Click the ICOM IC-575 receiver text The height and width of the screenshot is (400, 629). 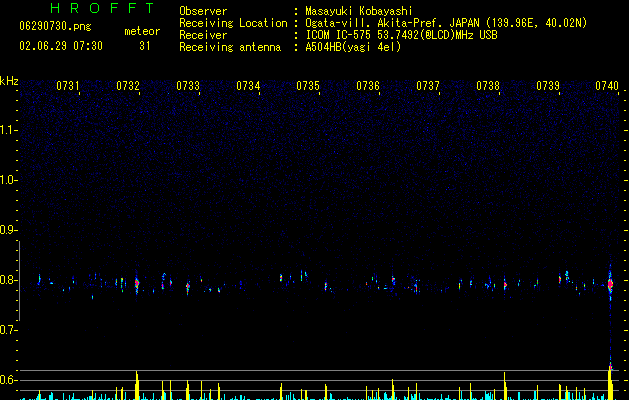401,35
